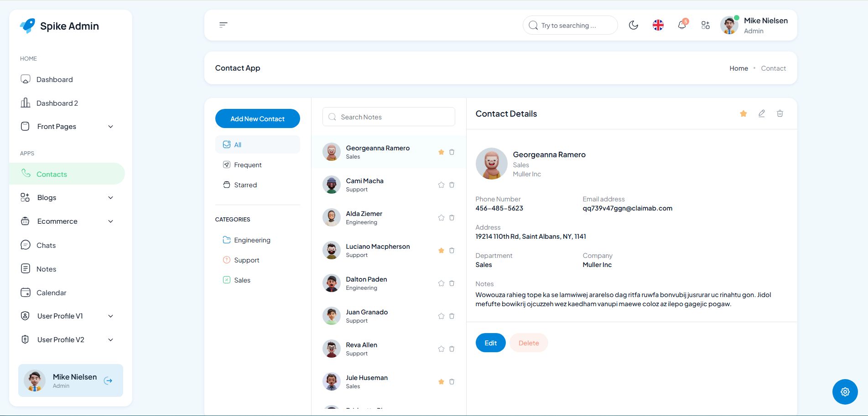Click the Add New Contact button
The image size is (868, 416).
(x=257, y=118)
